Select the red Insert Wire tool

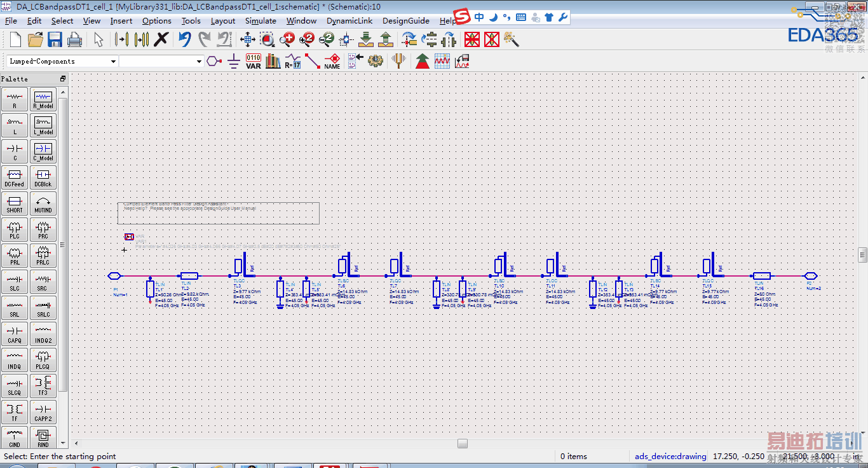coord(313,61)
